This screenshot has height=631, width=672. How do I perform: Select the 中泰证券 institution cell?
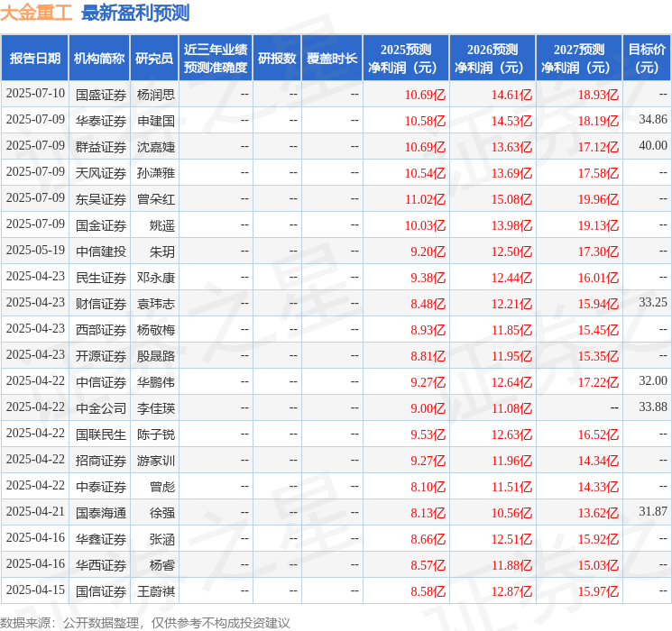[101, 487]
